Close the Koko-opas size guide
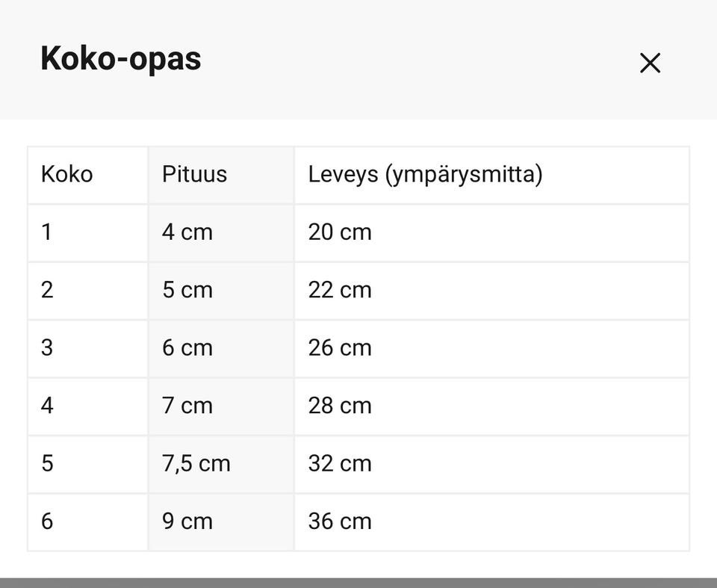Image resolution: width=717 pixels, height=588 pixels. [650, 64]
